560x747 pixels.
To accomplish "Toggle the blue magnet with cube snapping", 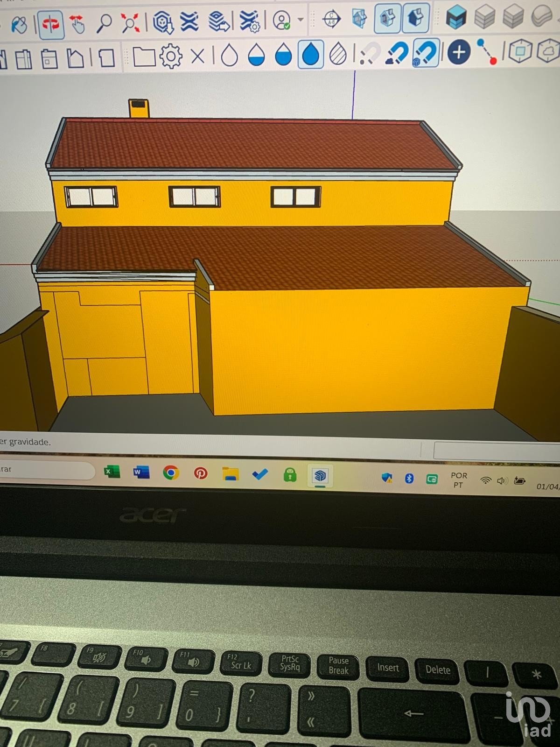I will (425, 53).
